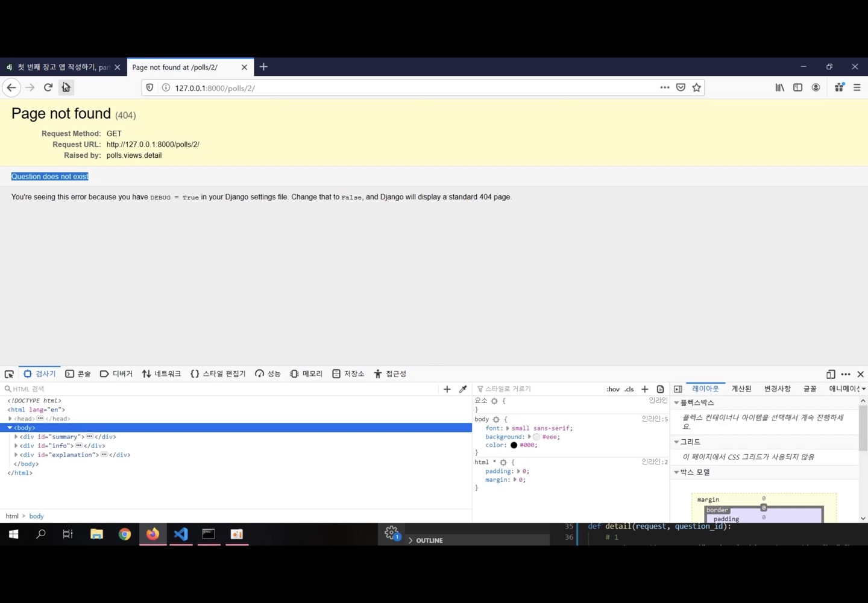Activate the element picker tool
868x603 pixels.
(9, 374)
